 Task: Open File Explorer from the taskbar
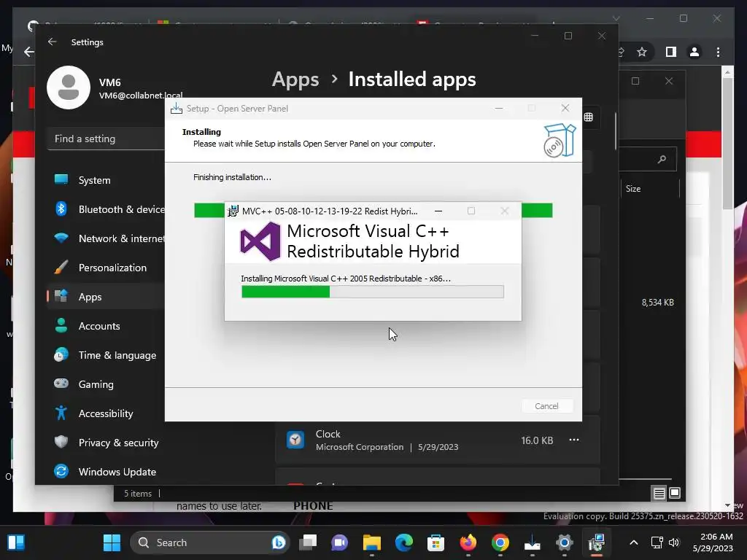(x=371, y=542)
